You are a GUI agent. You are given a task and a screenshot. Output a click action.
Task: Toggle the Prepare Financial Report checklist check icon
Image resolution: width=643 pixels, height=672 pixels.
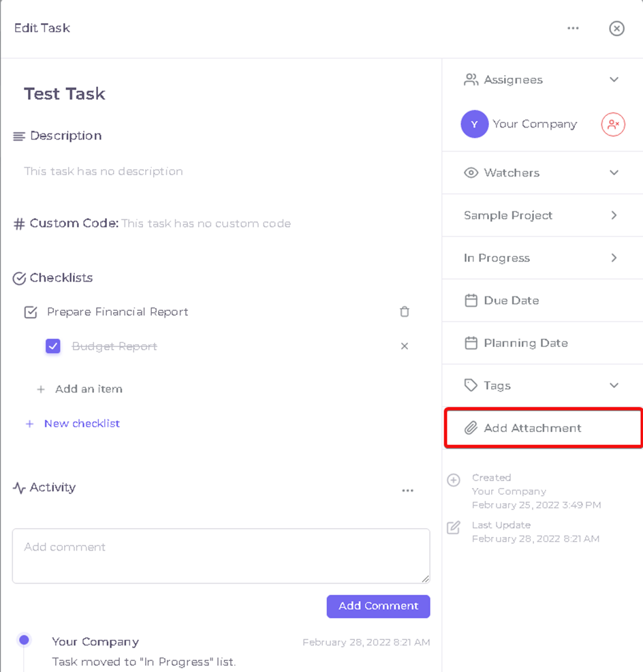(x=31, y=312)
